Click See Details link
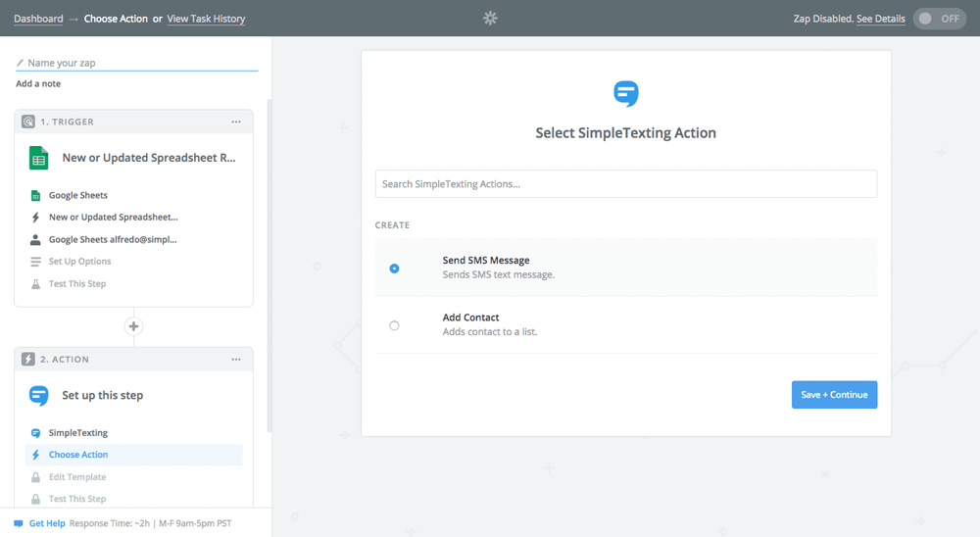This screenshot has width=980, height=537. click(x=881, y=19)
